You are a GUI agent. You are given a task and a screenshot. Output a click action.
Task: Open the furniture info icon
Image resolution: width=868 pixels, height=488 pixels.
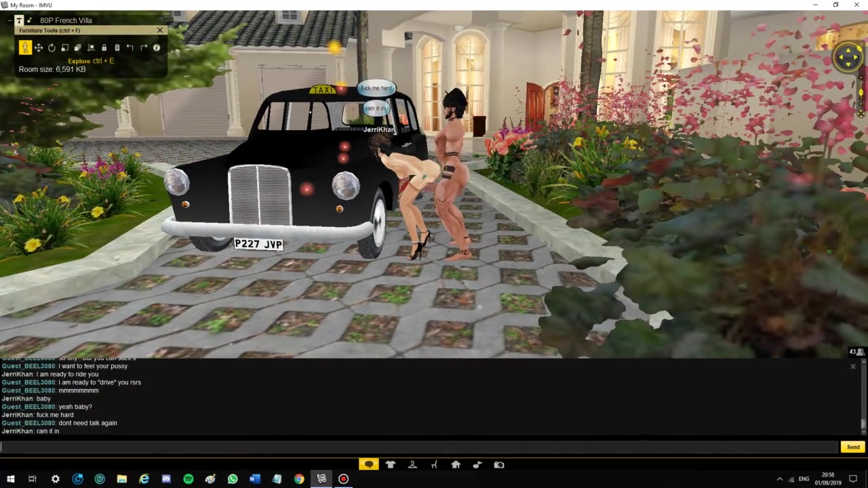157,47
